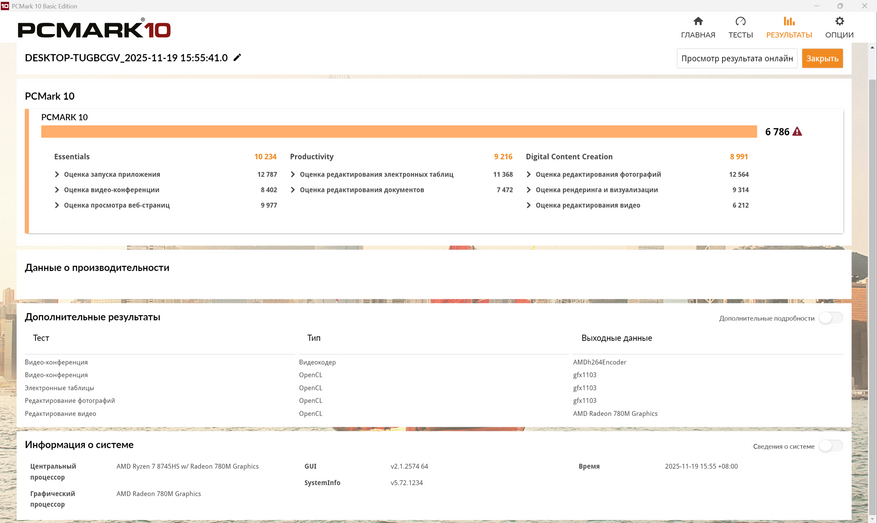877x523 pixels.
Task: Click the time value 2025-11-19 15:55 +08:00
Action: tap(701, 467)
